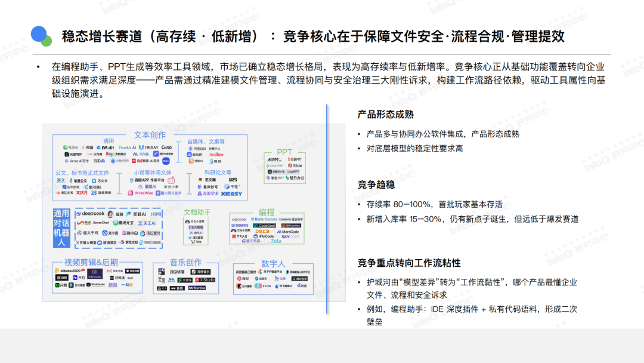Select the FRIDAY logo

148,147
